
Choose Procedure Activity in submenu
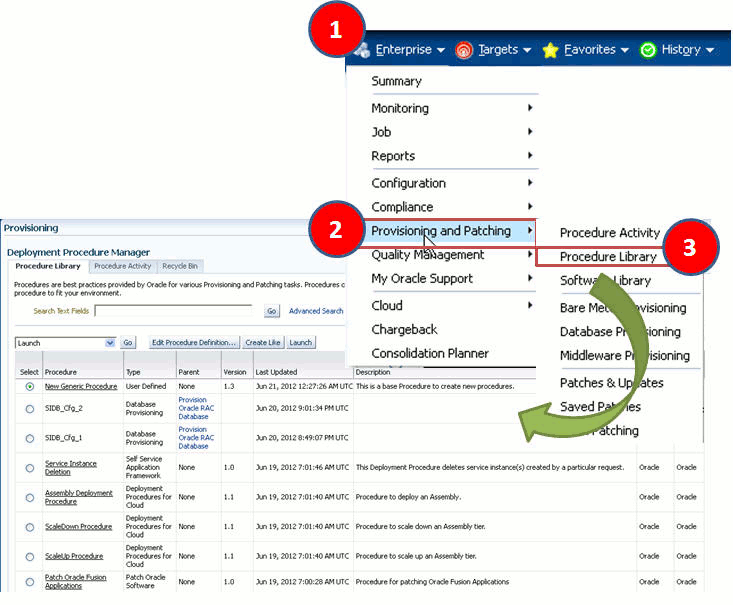point(610,233)
